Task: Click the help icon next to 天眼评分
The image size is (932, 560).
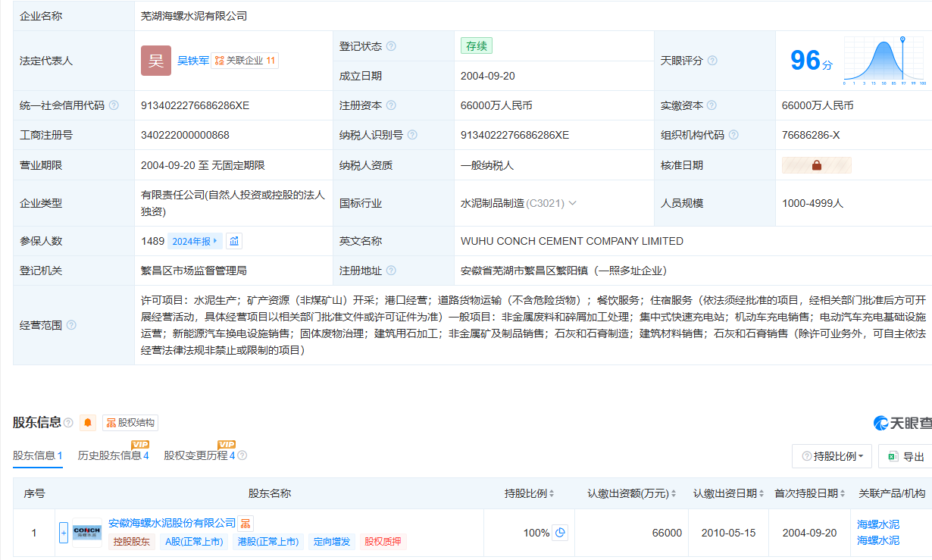Action: tap(712, 61)
